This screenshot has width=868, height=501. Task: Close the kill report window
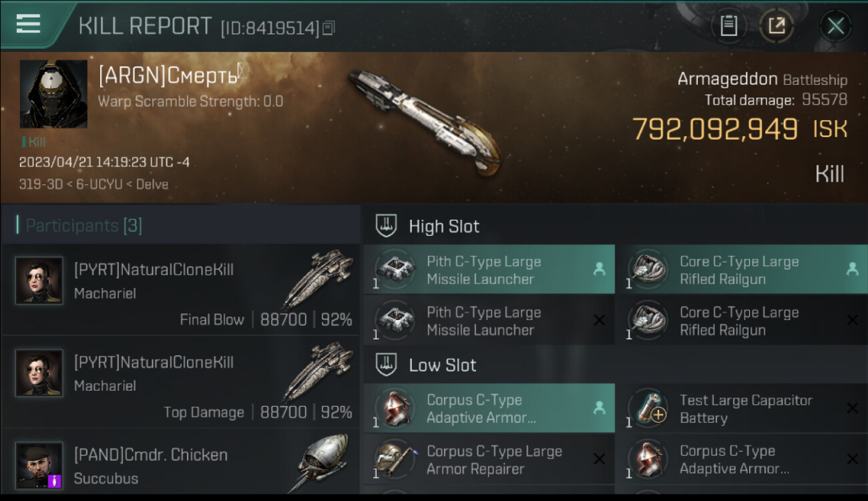tap(835, 27)
